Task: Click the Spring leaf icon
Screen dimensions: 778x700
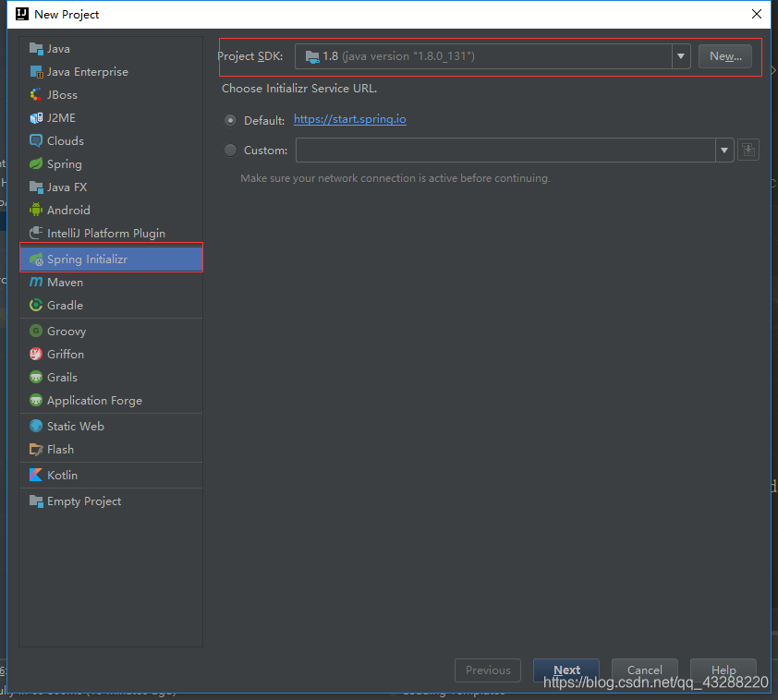Action: click(x=36, y=164)
